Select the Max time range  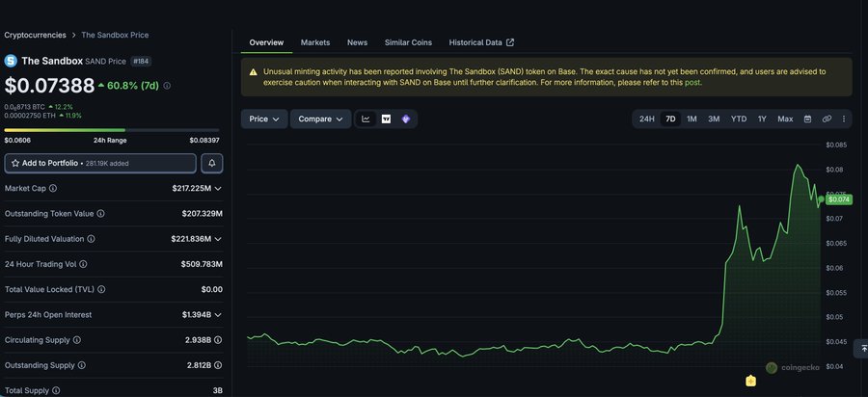(x=785, y=119)
